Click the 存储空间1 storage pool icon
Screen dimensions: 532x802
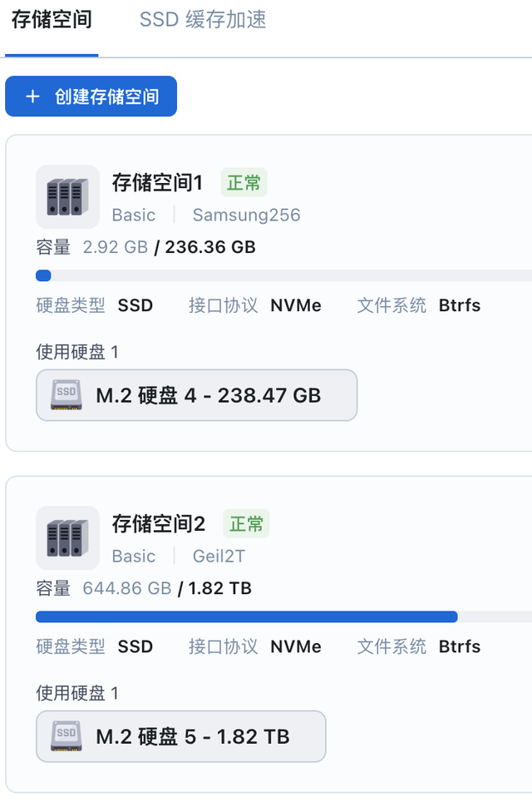pyautogui.click(x=67, y=196)
